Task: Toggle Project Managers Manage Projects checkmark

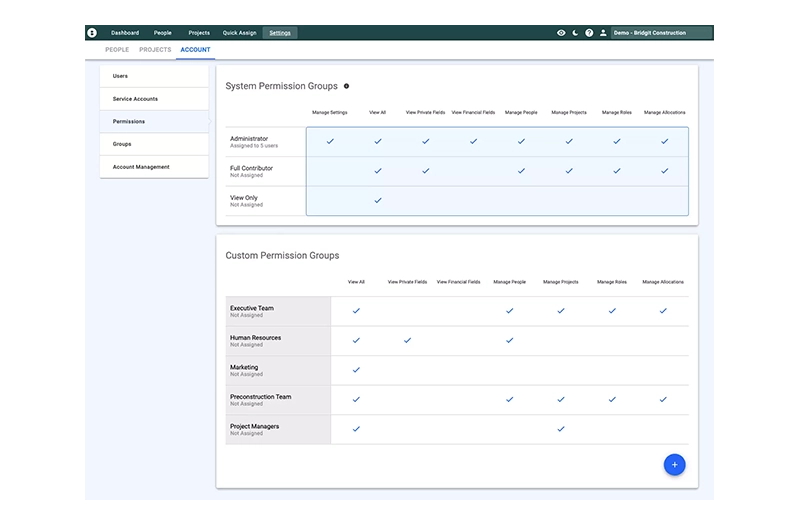Action: click(561, 429)
